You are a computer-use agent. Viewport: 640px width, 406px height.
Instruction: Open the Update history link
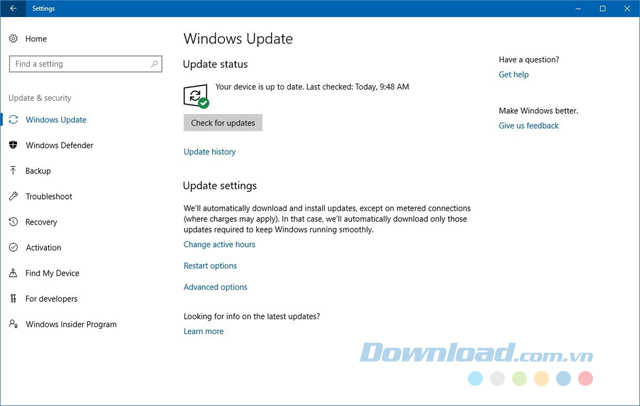pos(209,152)
